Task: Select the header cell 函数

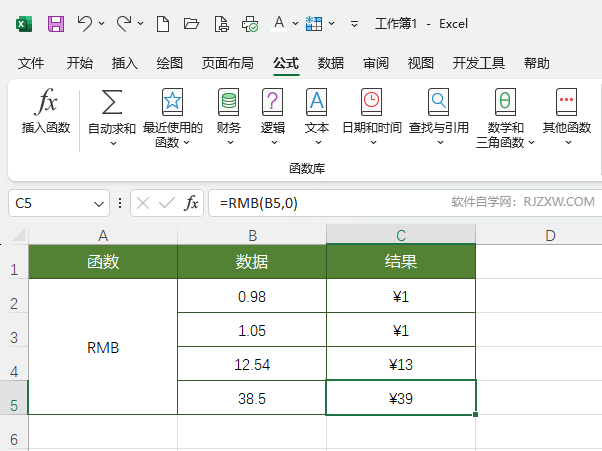Action: pyautogui.click(x=103, y=262)
